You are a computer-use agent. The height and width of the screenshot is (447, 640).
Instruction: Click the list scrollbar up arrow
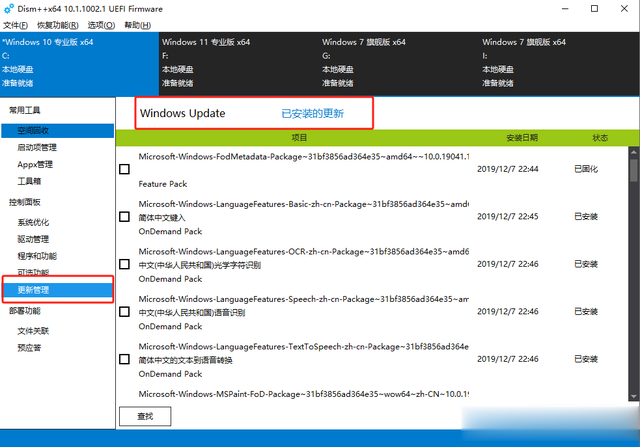point(633,152)
